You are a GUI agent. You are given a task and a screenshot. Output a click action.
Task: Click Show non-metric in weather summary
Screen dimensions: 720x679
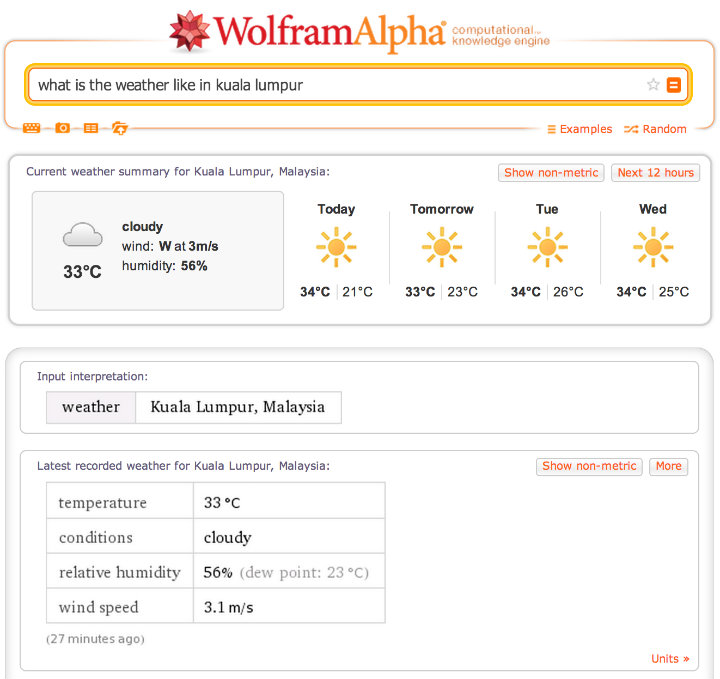tap(551, 173)
